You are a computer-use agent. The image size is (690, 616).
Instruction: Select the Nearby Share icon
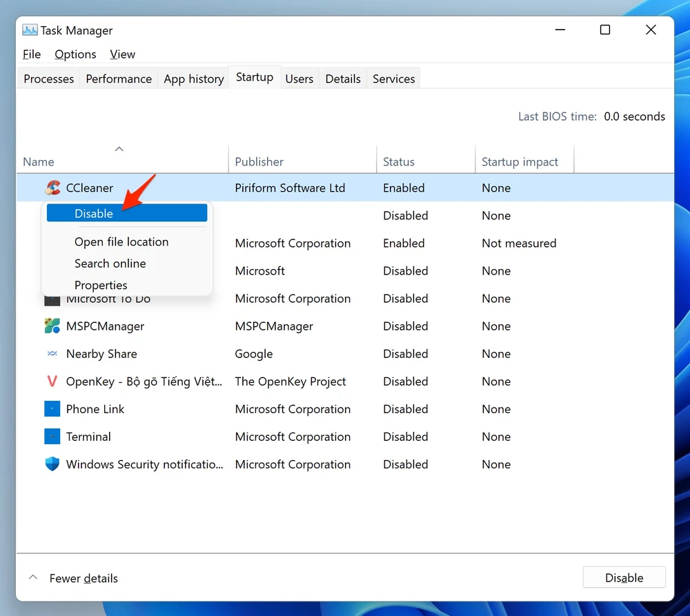[52, 353]
